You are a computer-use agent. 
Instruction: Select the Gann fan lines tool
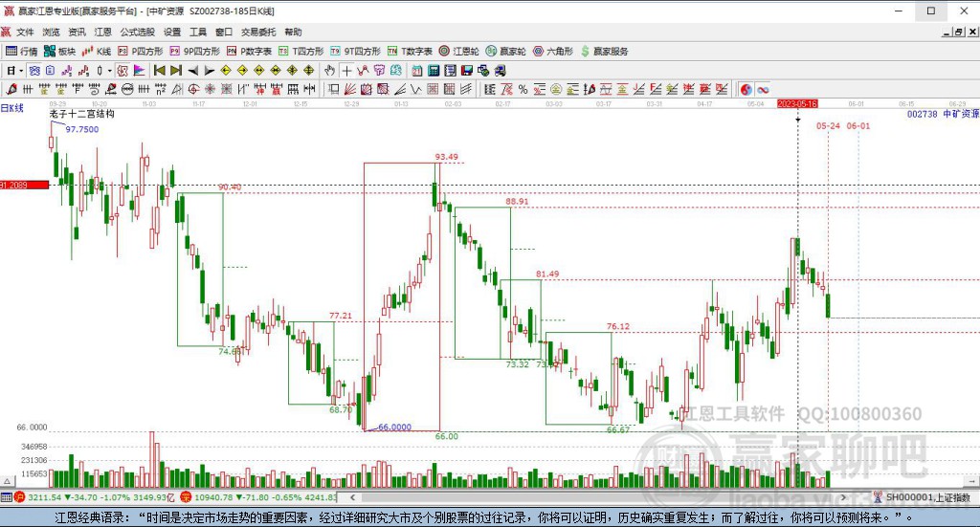pyautogui.click(x=351, y=89)
